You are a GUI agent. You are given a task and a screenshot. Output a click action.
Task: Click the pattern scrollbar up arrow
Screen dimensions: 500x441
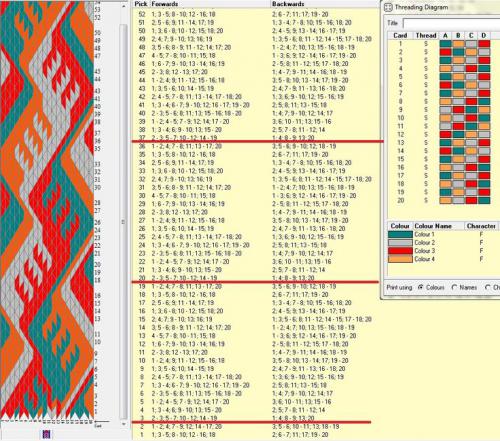[x=124, y=6]
